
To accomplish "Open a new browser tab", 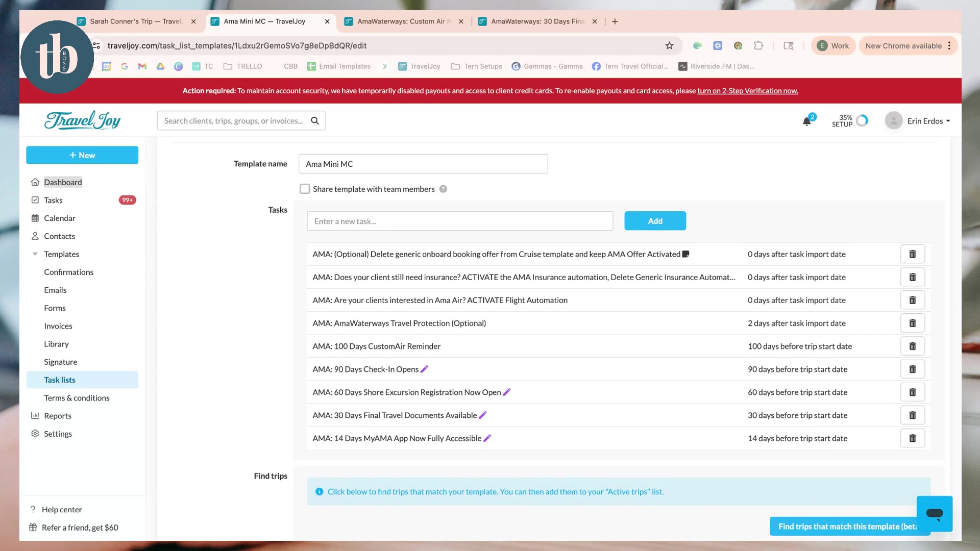I will 615,21.
